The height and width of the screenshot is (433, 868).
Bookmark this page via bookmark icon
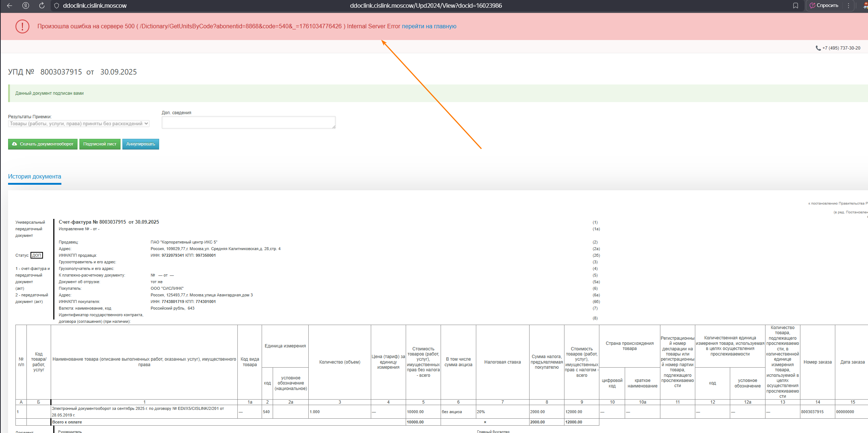coord(796,6)
